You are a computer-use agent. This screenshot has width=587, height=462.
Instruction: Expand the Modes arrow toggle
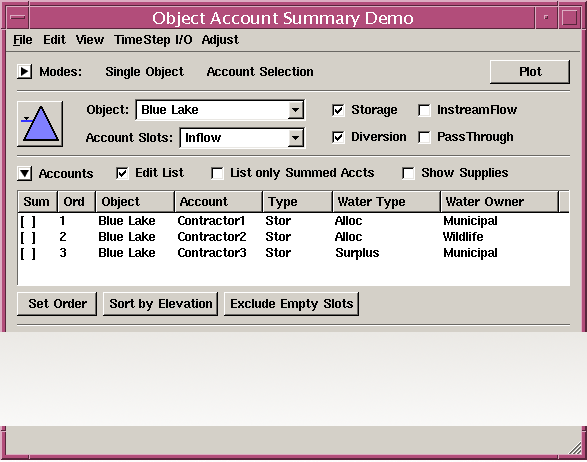coord(24,71)
